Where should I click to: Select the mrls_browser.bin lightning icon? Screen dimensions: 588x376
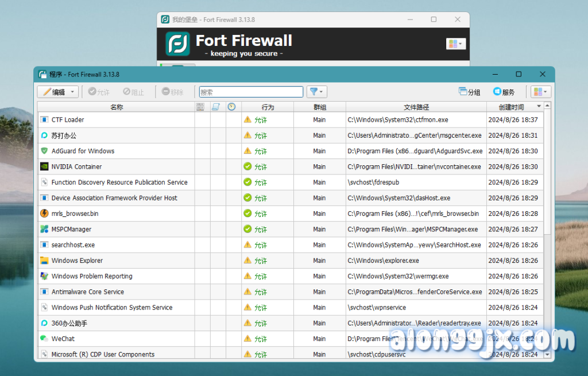point(44,214)
